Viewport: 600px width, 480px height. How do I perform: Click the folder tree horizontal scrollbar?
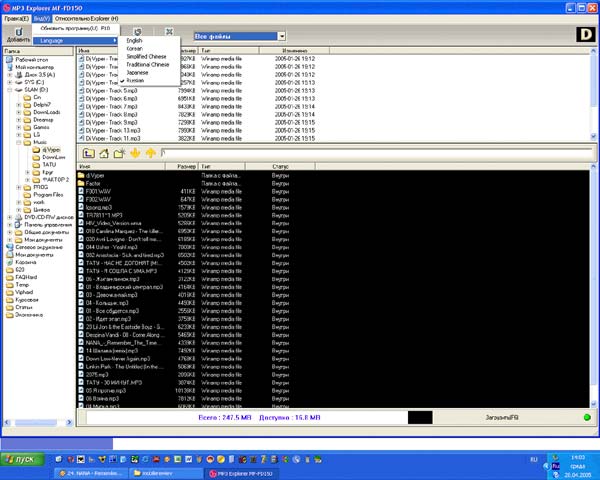(x=38, y=423)
